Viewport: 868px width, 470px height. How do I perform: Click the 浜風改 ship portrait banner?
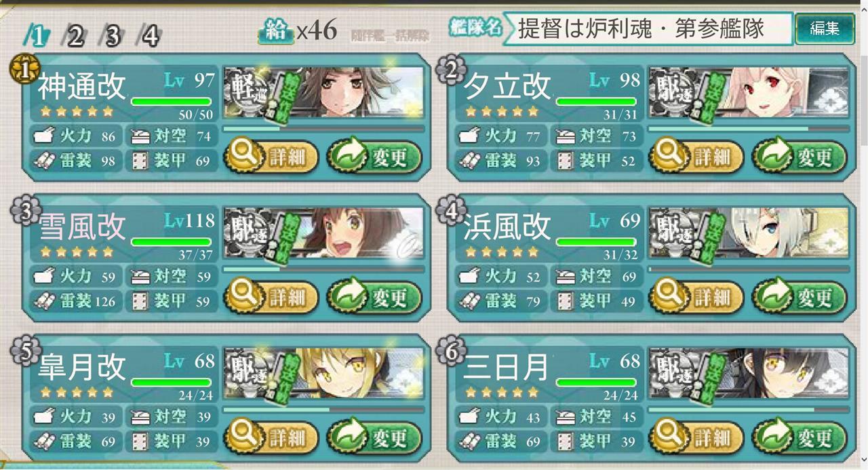point(749,233)
